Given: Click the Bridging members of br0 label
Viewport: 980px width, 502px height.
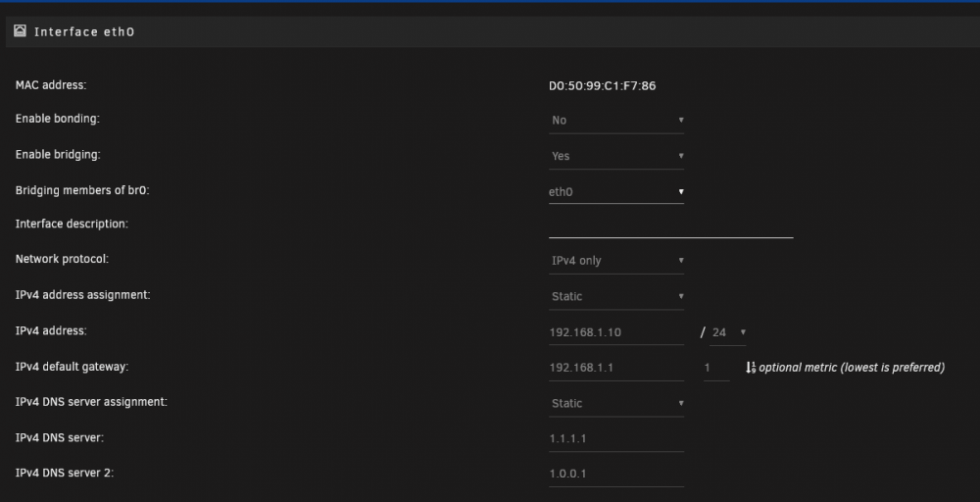Looking at the screenshot, I should pos(82,190).
